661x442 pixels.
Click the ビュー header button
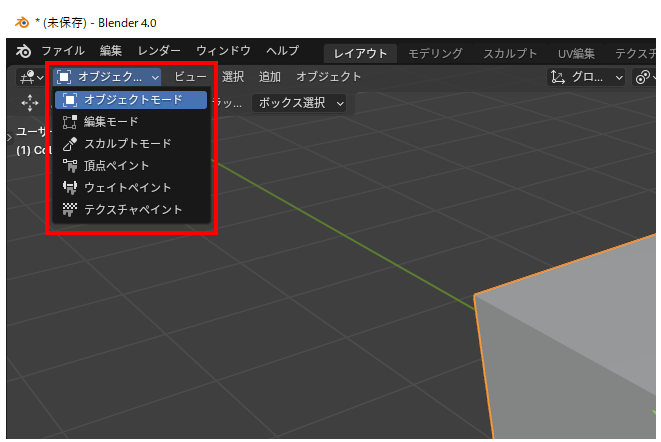[x=190, y=77]
